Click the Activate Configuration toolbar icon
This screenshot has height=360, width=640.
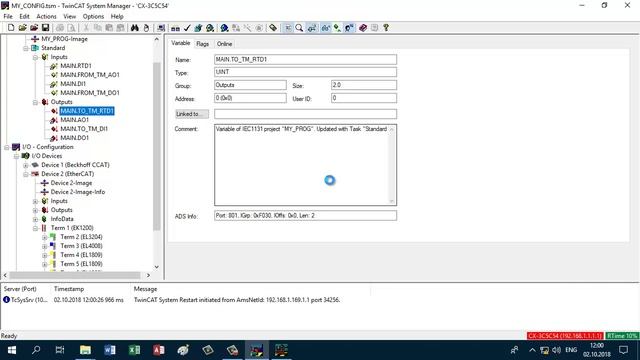click(198, 28)
